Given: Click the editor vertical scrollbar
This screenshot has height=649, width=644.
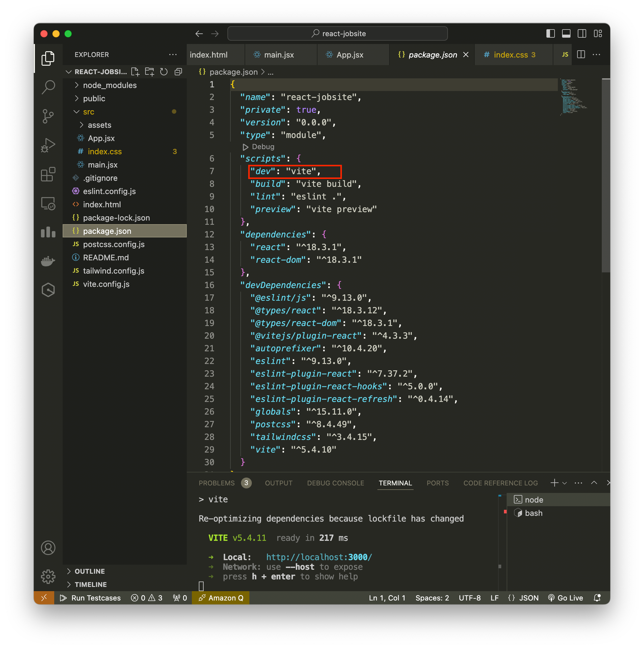Looking at the screenshot, I should [x=606, y=175].
